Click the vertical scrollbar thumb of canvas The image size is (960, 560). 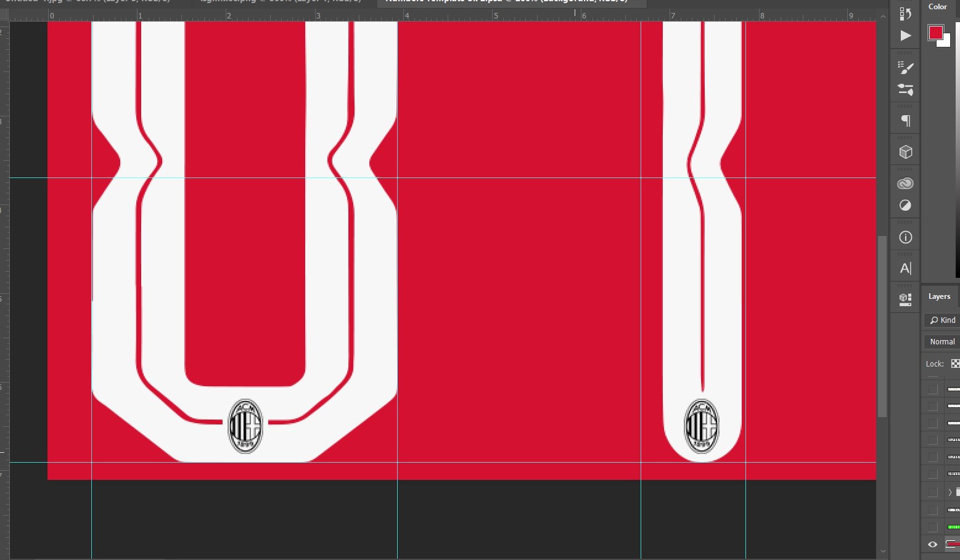(882, 327)
